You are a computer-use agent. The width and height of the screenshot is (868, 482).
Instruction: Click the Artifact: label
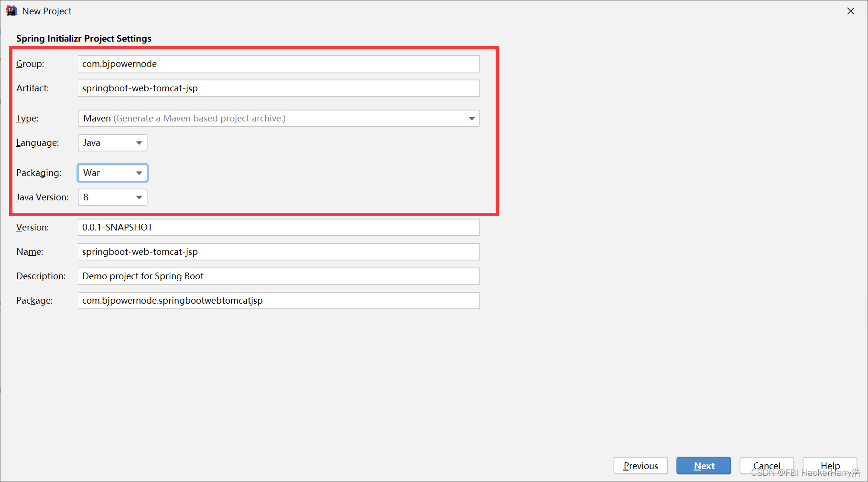(33, 88)
